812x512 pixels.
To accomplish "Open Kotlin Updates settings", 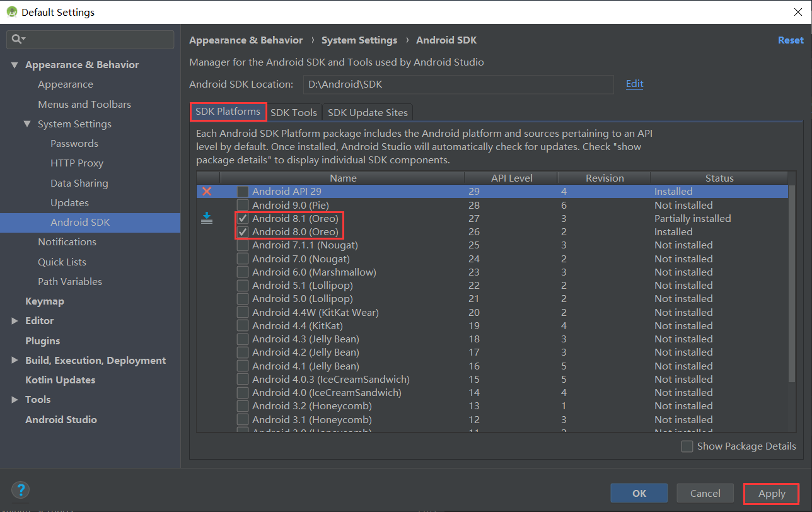I will [61, 380].
